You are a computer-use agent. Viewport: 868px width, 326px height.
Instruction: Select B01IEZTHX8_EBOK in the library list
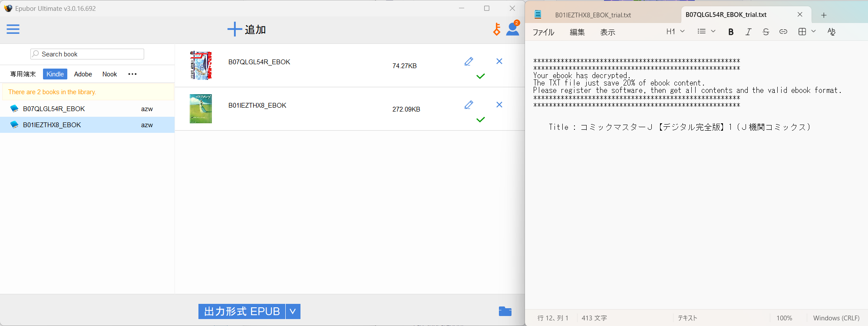tap(87, 125)
